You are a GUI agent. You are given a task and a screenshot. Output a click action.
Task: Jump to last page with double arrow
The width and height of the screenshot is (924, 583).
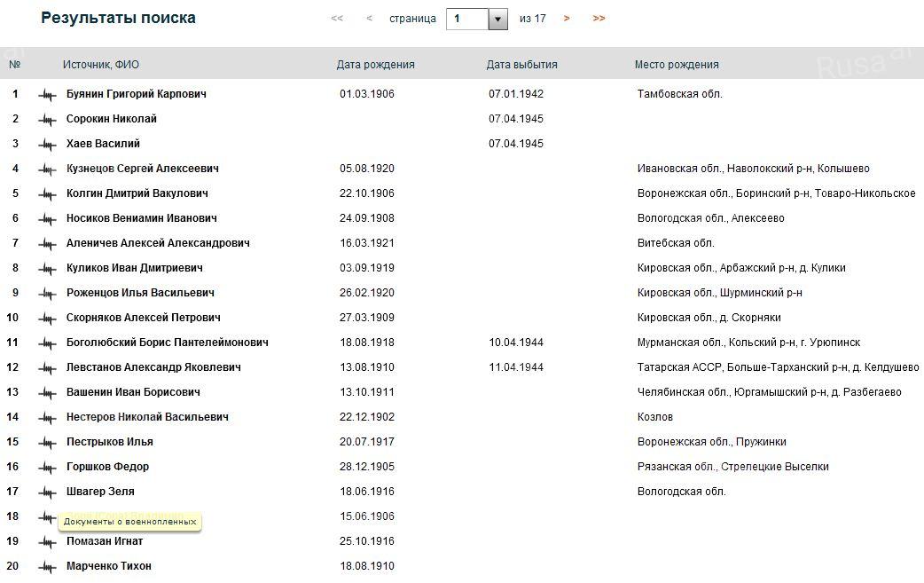pos(599,19)
